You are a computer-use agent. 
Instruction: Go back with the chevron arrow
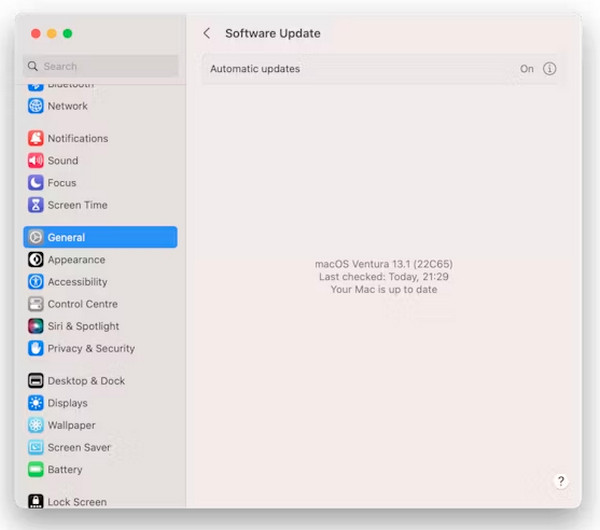207,33
